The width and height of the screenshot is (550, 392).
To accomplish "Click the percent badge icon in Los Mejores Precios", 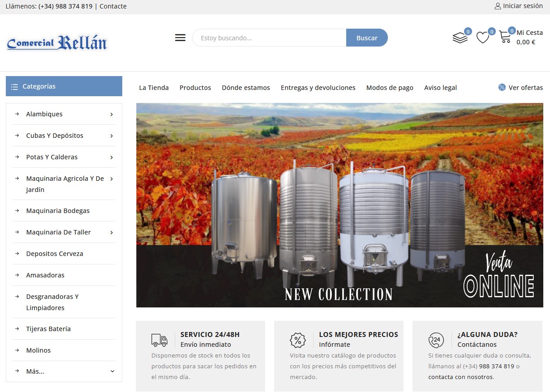I will point(298,340).
